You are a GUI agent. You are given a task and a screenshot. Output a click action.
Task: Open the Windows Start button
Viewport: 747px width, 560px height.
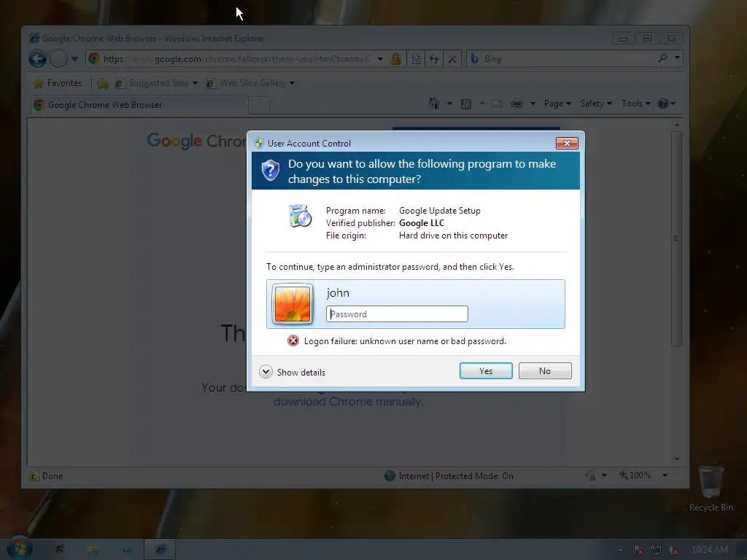[19, 549]
